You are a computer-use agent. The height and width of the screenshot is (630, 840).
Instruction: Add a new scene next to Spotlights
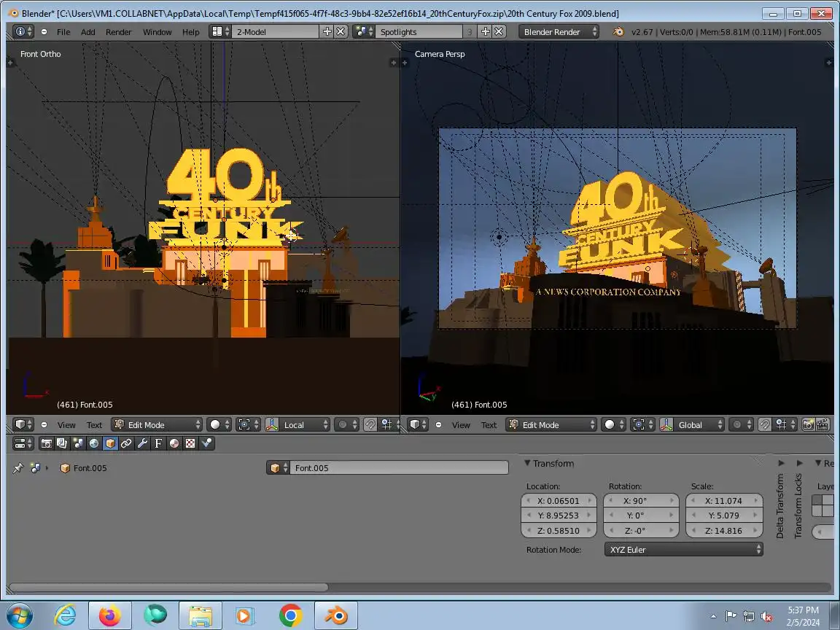tap(486, 31)
